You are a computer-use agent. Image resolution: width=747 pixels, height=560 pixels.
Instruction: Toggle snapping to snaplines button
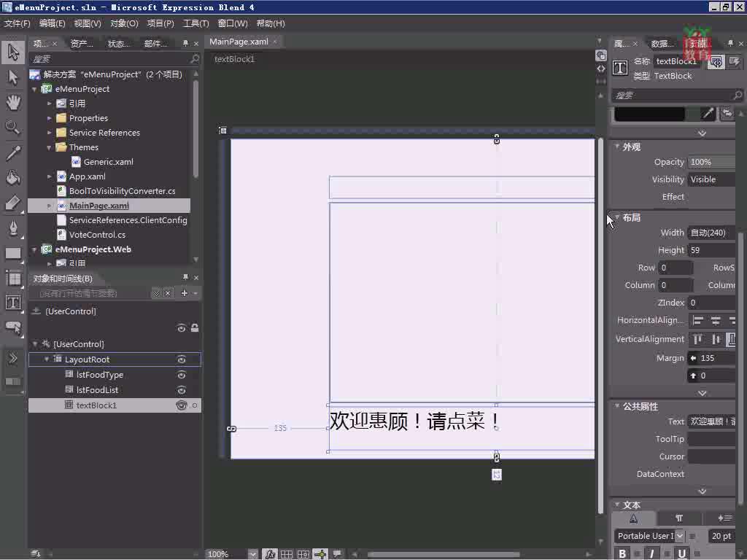coord(320,554)
